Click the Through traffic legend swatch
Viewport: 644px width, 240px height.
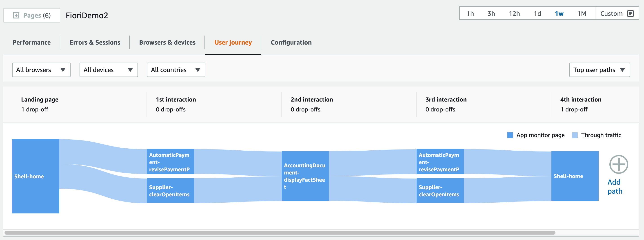(x=575, y=135)
